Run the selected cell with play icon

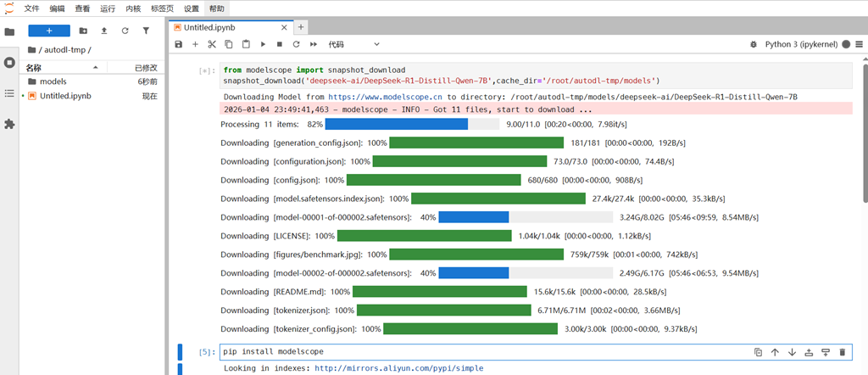coord(263,44)
